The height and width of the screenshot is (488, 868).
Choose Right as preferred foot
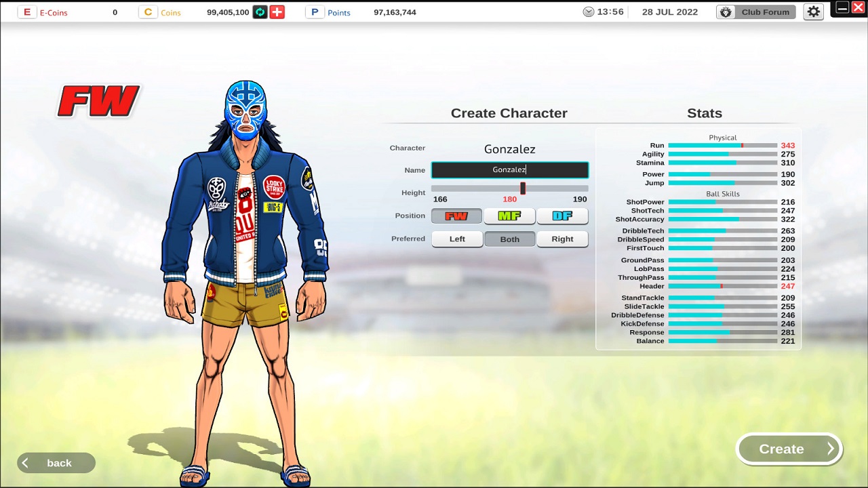562,239
